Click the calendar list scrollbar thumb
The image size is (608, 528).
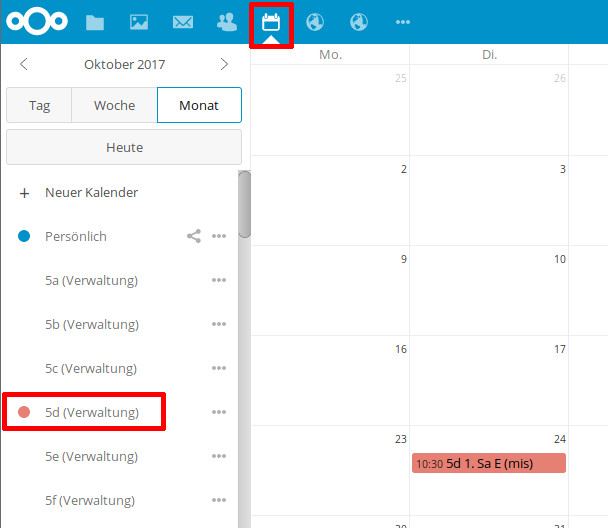245,204
